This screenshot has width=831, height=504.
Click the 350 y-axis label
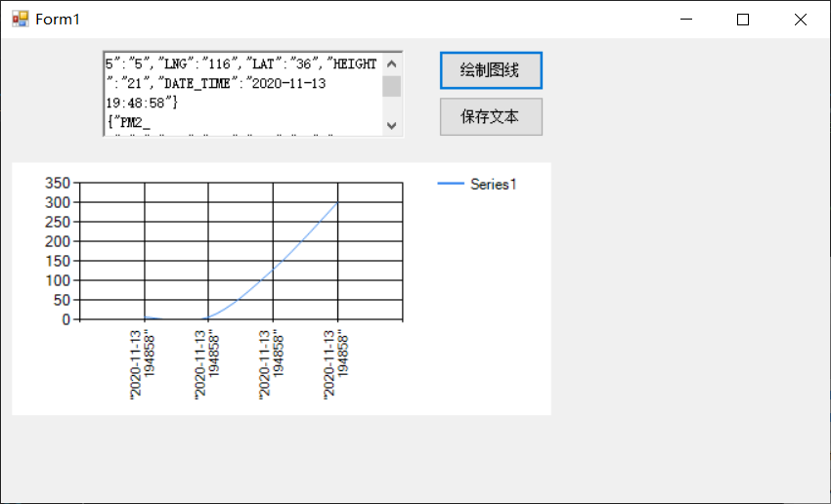[x=58, y=184]
